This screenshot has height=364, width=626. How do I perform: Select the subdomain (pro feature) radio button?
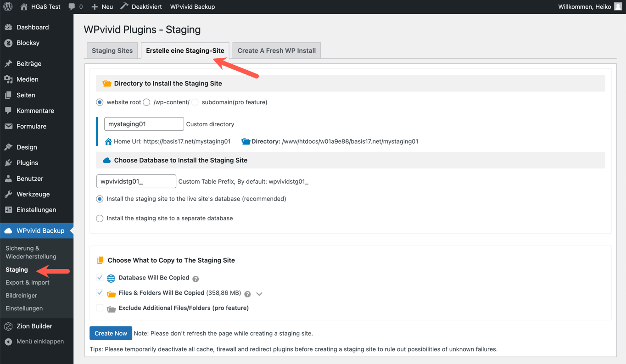point(195,102)
